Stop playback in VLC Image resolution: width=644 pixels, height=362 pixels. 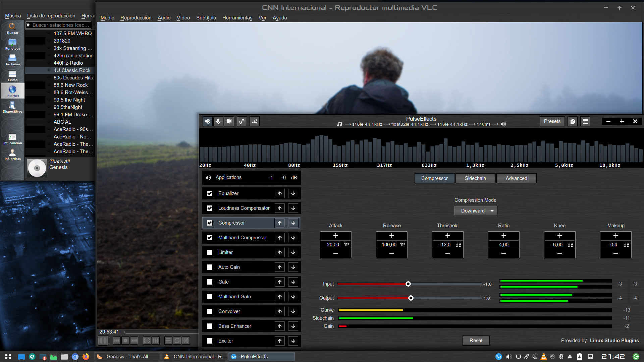pyautogui.click(x=125, y=341)
